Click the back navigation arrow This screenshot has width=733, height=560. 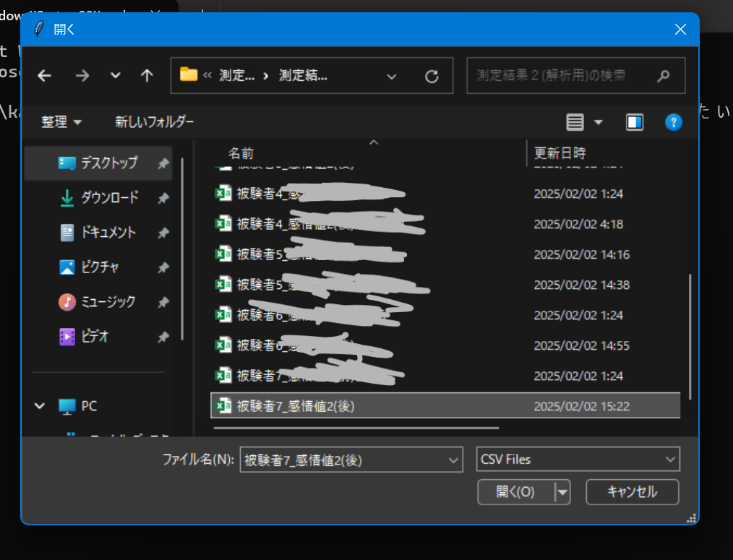[x=44, y=75]
